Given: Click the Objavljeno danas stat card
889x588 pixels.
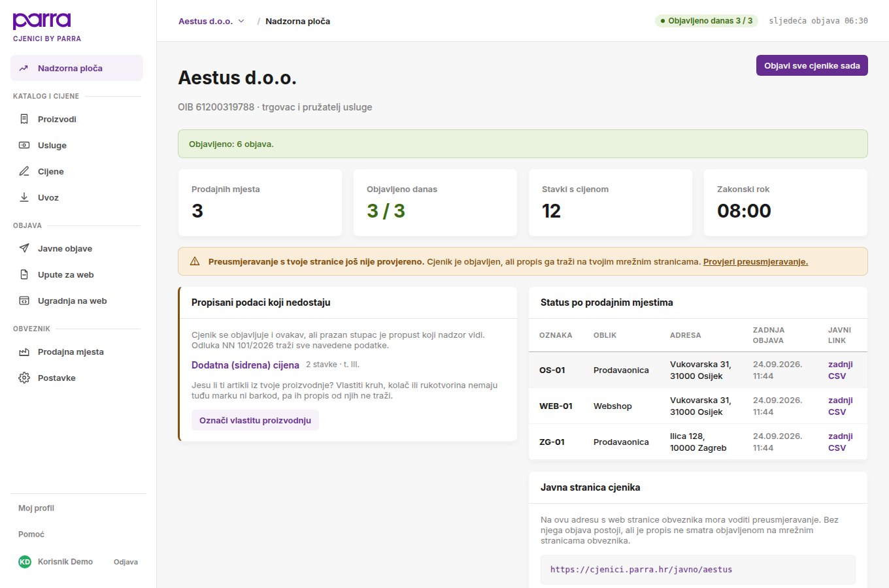Looking at the screenshot, I should 435,203.
